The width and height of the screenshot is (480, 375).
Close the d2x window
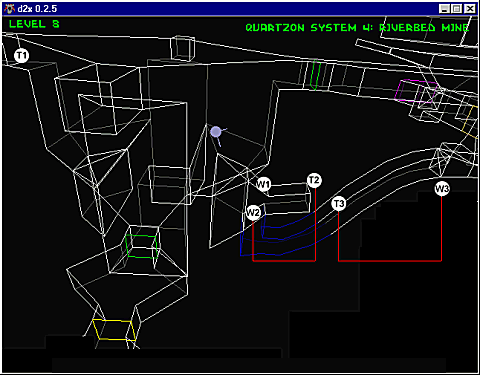tap(470, 9)
